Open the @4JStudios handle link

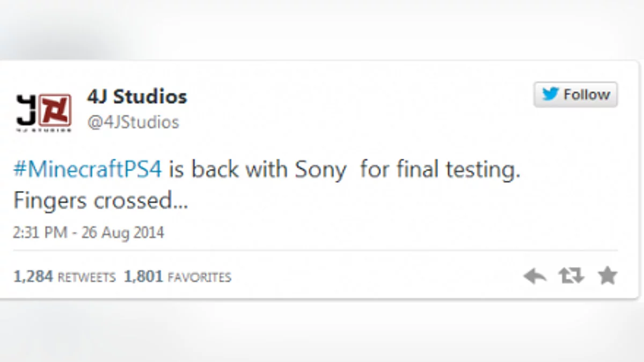point(133,122)
